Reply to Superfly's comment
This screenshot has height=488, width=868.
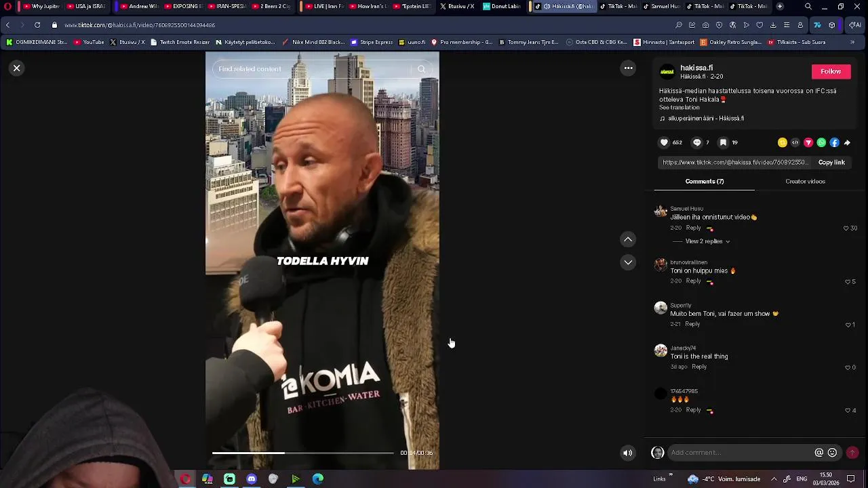(692, 324)
